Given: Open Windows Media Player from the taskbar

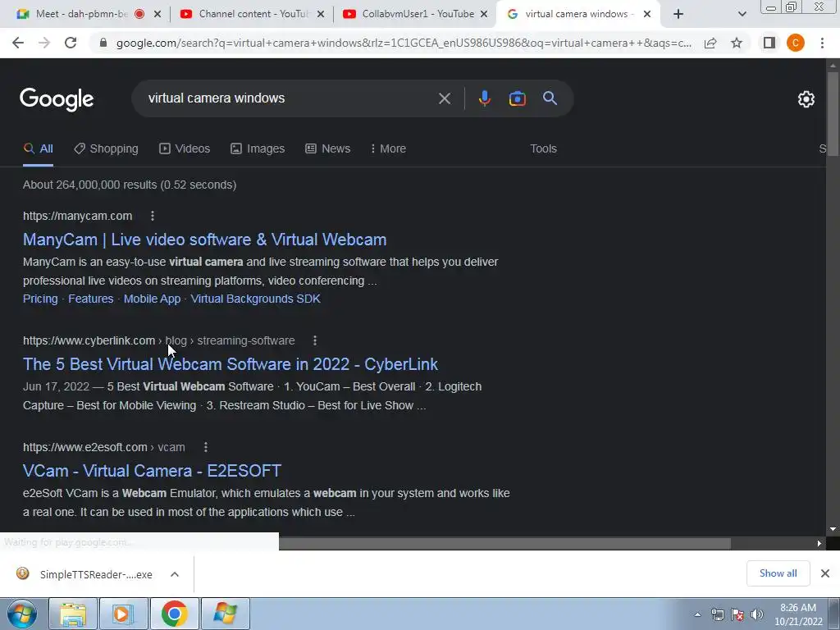Looking at the screenshot, I should click(123, 614).
